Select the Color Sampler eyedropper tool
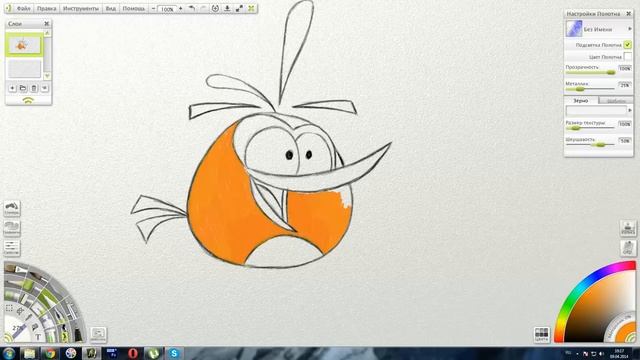This screenshot has height=360, width=640. click(x=29, y=318)
